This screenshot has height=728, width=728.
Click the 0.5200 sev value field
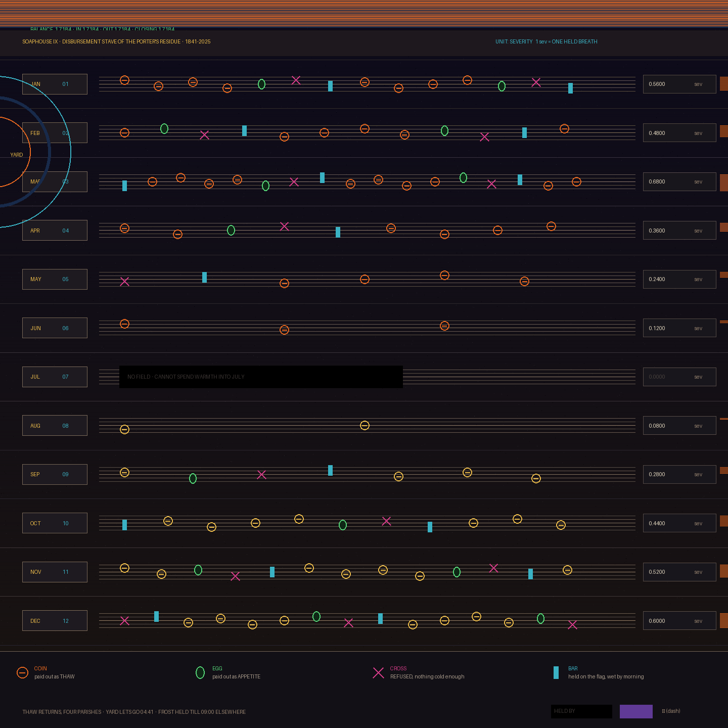pyautogui.click(x=679, y=572)
